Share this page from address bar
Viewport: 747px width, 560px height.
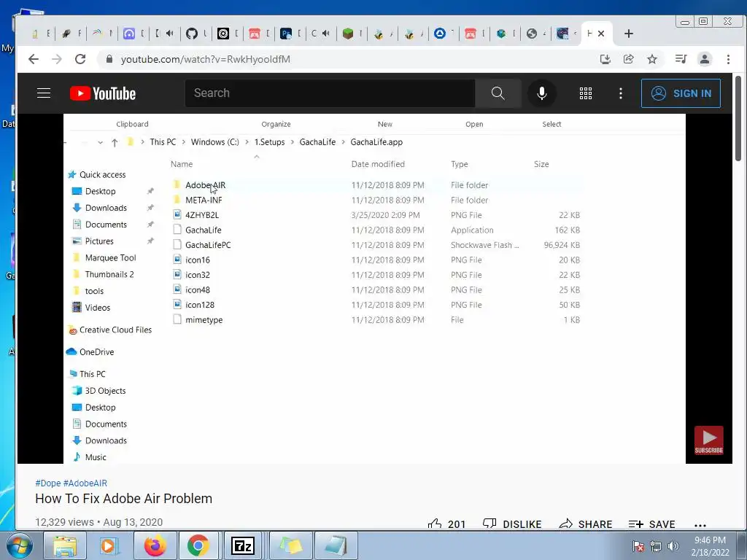click(628, 59)
